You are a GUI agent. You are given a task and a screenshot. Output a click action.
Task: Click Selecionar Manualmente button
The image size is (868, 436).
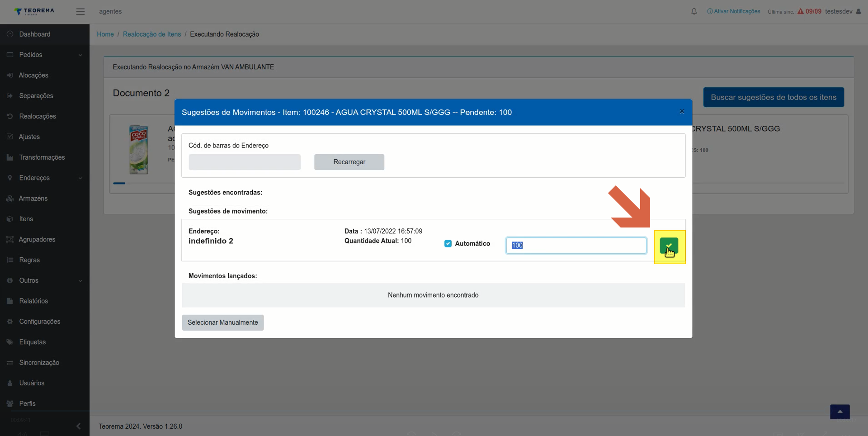click(x=223, y=322)
